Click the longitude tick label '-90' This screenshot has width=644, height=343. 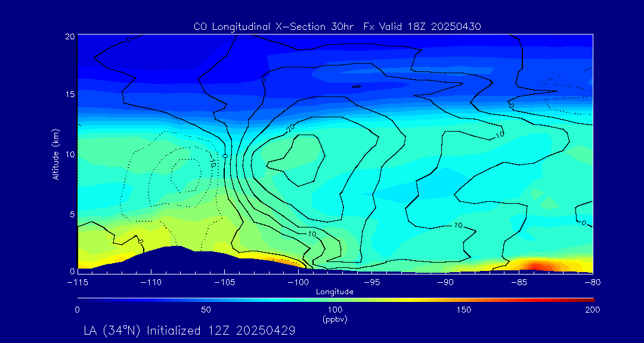(445, 283)
